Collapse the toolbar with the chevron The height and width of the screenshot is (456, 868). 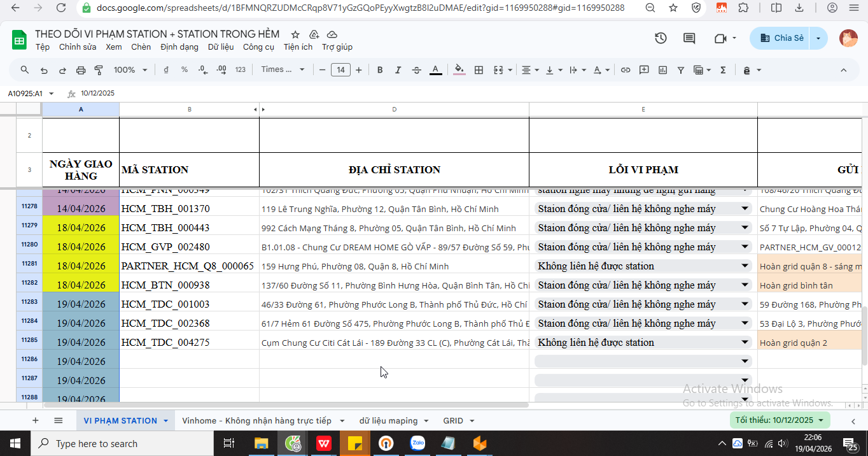[844, 70]
